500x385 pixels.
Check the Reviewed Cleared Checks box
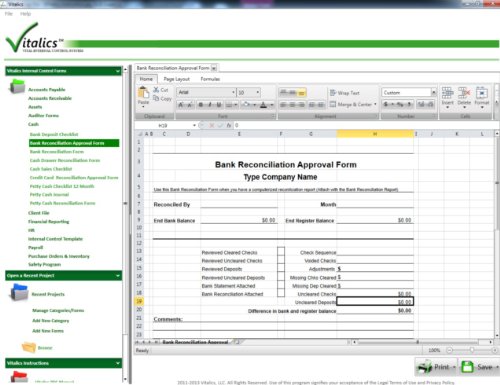[x=281, y=251]
